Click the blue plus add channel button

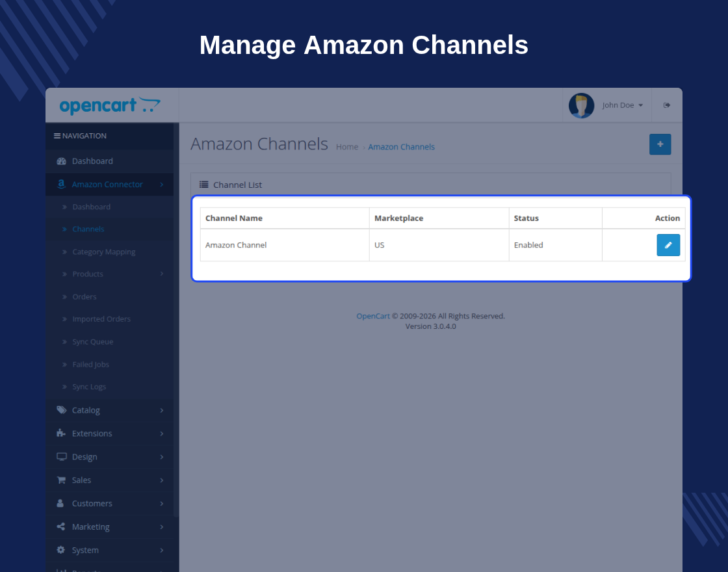pyautogui.click(x=660, y=144)
